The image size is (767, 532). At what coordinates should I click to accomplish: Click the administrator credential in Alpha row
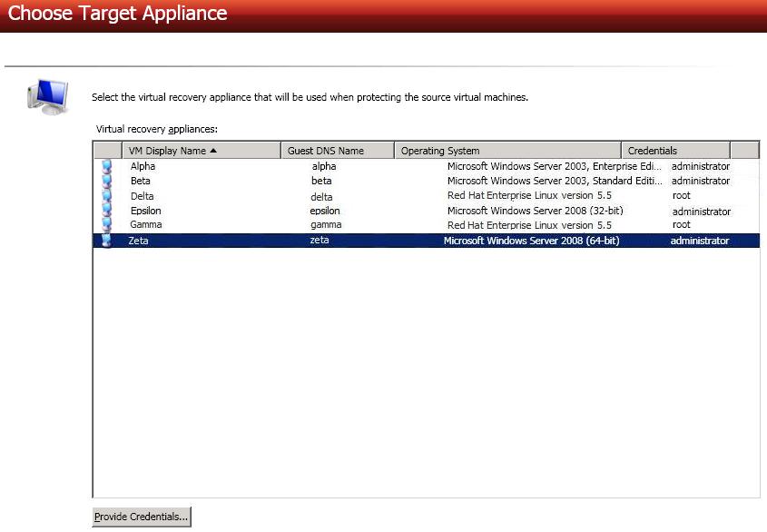(x=701, y=166)
